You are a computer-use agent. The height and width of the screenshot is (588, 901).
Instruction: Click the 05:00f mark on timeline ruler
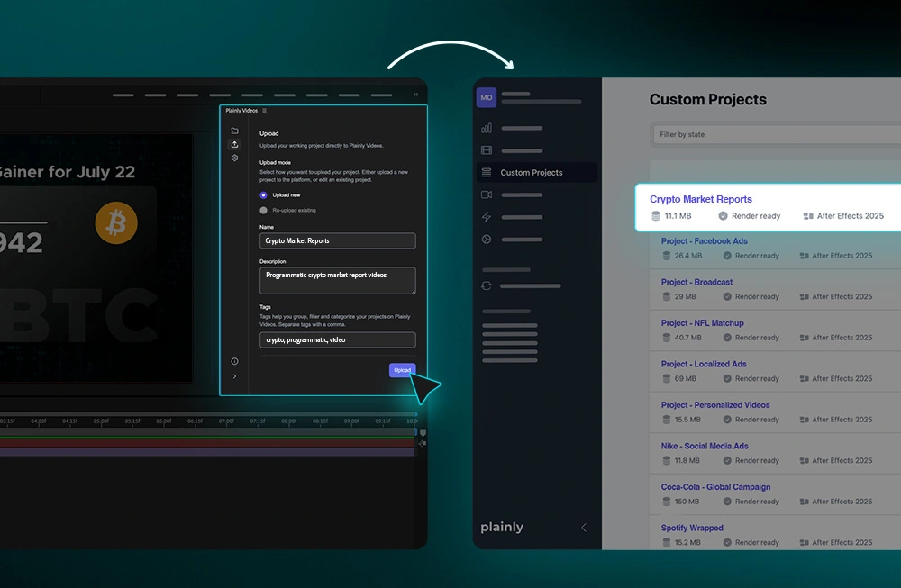101,421
